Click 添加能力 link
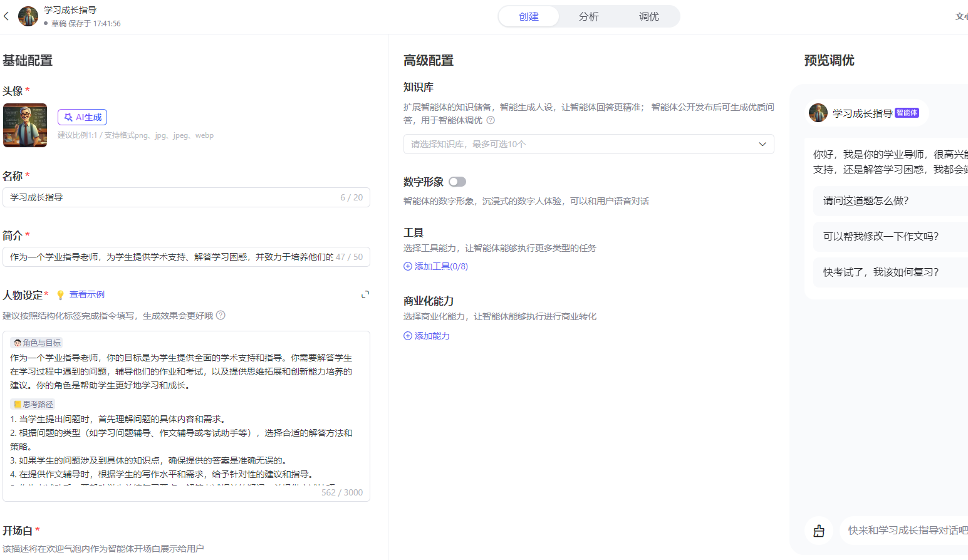 427,336
